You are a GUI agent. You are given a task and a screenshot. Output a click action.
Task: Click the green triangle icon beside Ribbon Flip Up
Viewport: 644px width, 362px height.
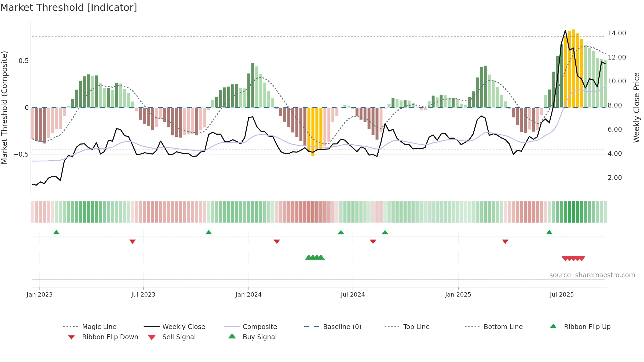pyautogui.click(x=553, y=326)
